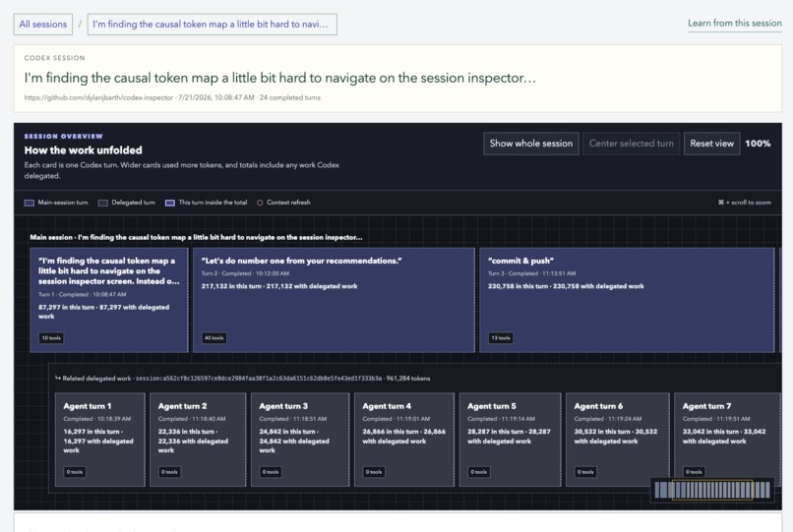This screenshot has height=532, width=793.
Task: Click the 13 tools badge in Turn 3
Action: tap(501, 338)
